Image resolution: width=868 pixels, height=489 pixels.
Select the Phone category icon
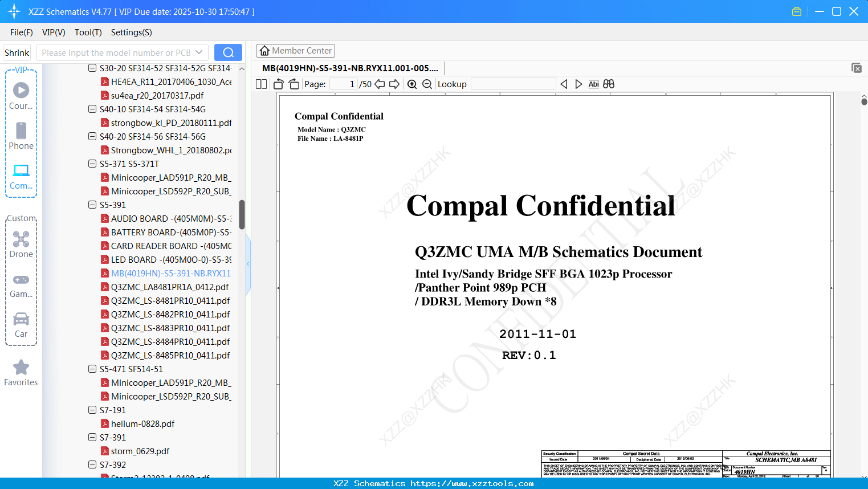(x=21, y=136)
